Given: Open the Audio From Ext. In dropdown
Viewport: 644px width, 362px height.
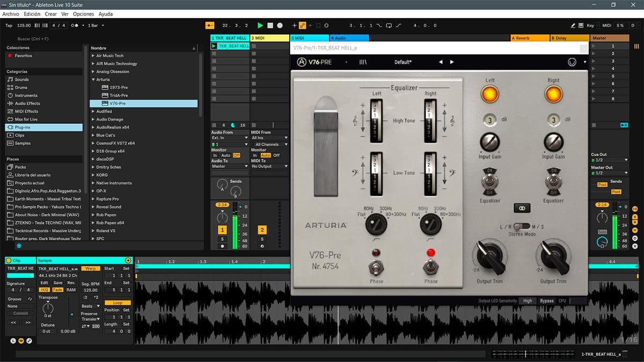Looking at the screenshot, I should [229, 138].
